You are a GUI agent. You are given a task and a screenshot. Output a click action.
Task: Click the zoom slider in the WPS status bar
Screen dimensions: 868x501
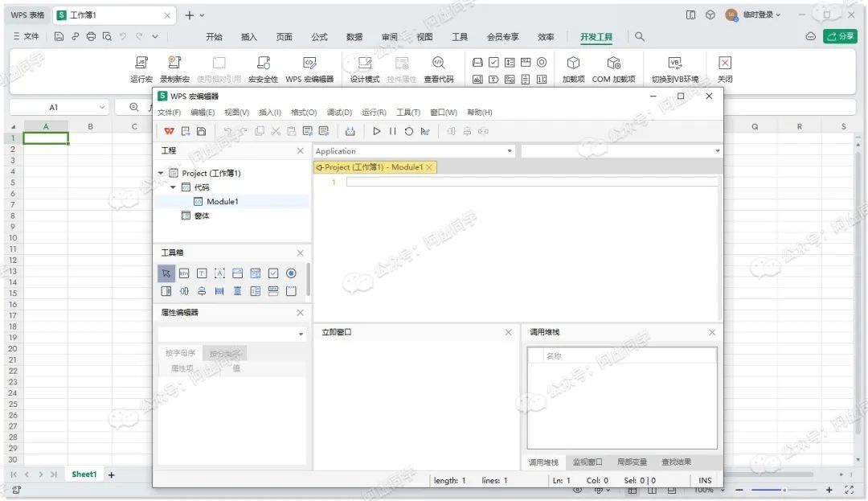(784, 490)
